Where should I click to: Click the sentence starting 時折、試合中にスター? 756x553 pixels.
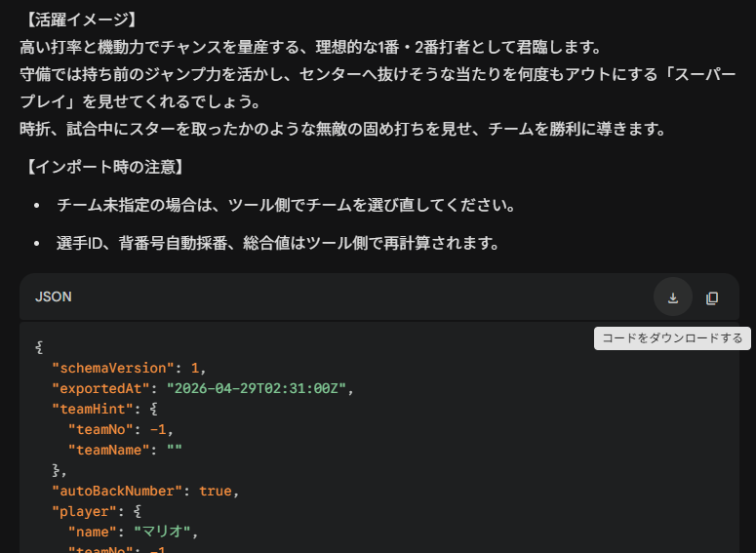(x=343, y=129)
